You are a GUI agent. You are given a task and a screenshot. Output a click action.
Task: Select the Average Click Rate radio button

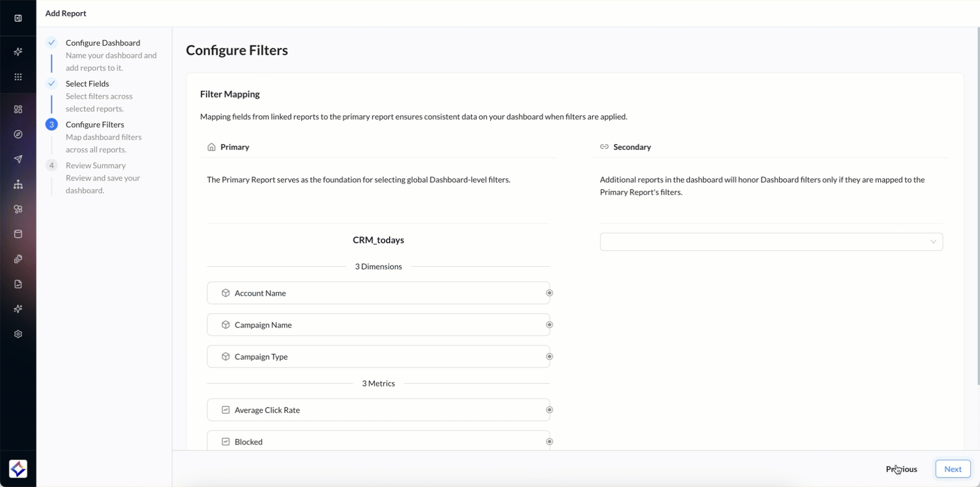point(549,410)
